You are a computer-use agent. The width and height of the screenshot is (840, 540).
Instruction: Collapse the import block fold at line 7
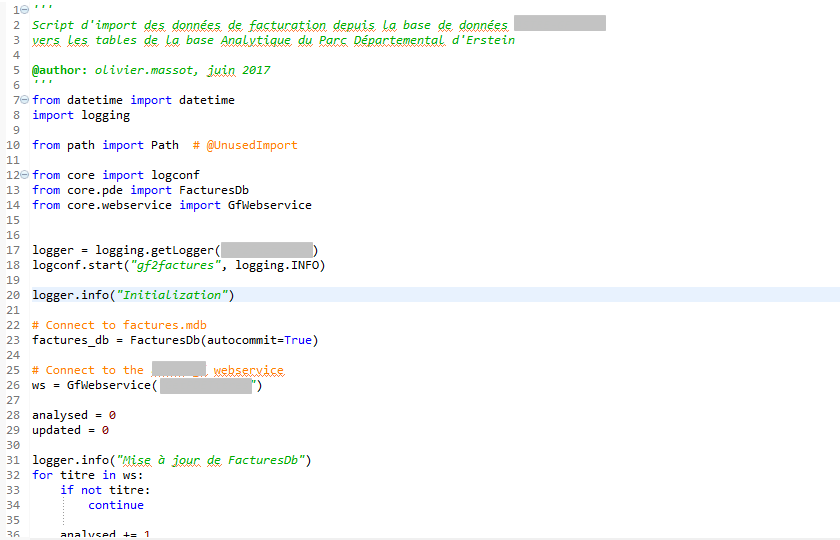point(24,100)
